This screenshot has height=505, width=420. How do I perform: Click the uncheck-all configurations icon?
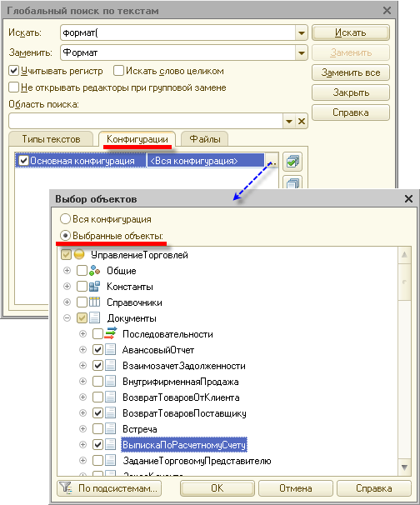point(292,182)
